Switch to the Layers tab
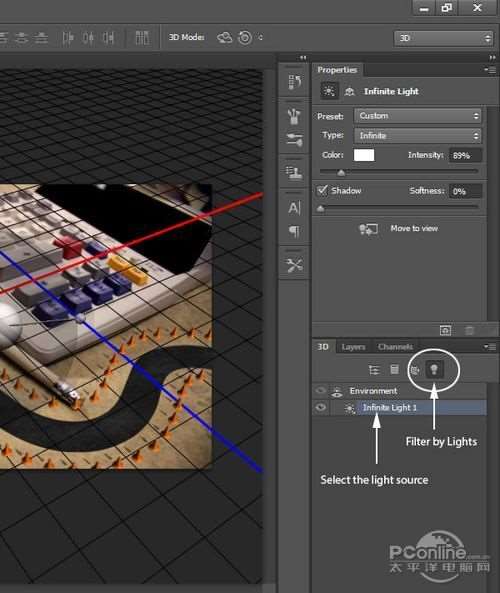Image resolution: width=500 pixels, height=593 pixels. [x=353, y=347]
